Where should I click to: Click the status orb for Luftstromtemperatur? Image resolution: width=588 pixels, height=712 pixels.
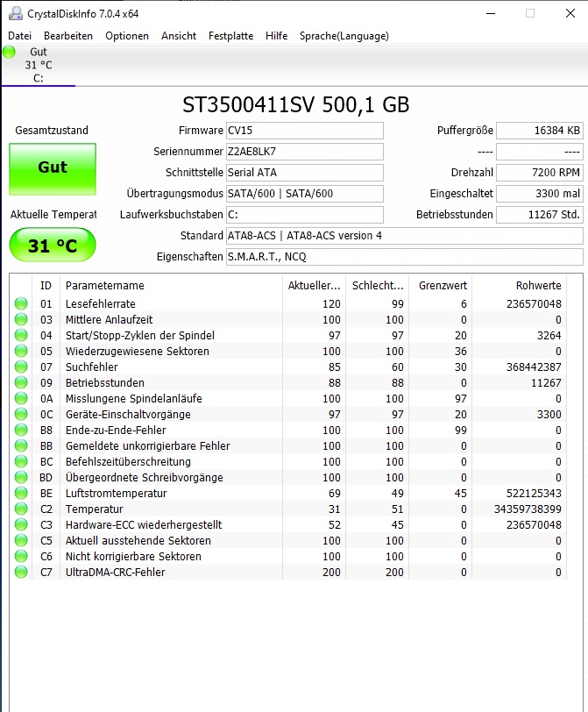(21, 493)
